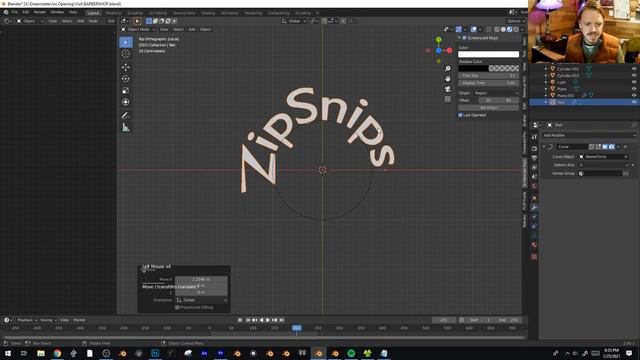Click the Display Time slider
This screenshot has height=360, width=640.
click(x=489, y=83)
